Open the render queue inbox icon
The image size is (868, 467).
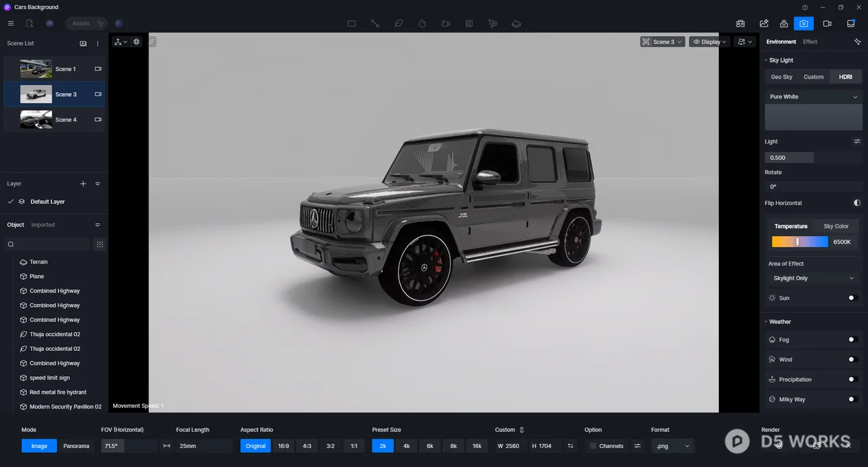[x=851, y=24]
